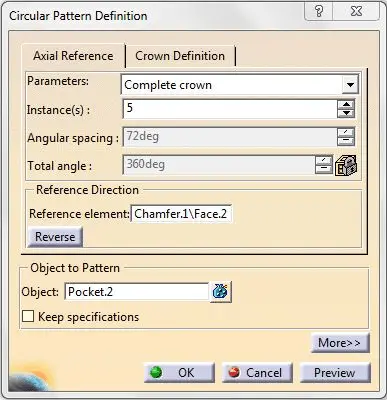
Task: Select the Axial Reference tab
Action: 73,56
